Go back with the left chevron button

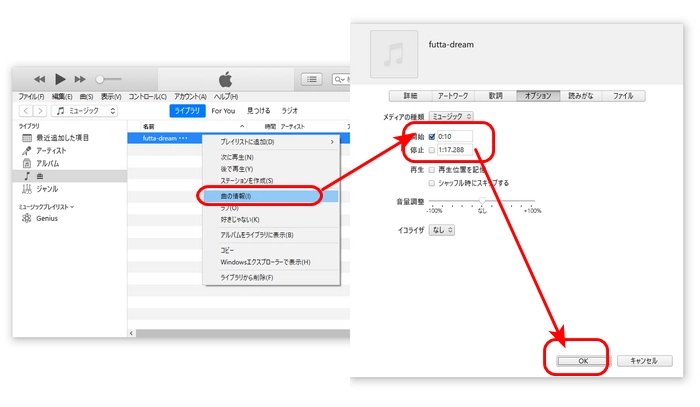[x=26, y=111]
